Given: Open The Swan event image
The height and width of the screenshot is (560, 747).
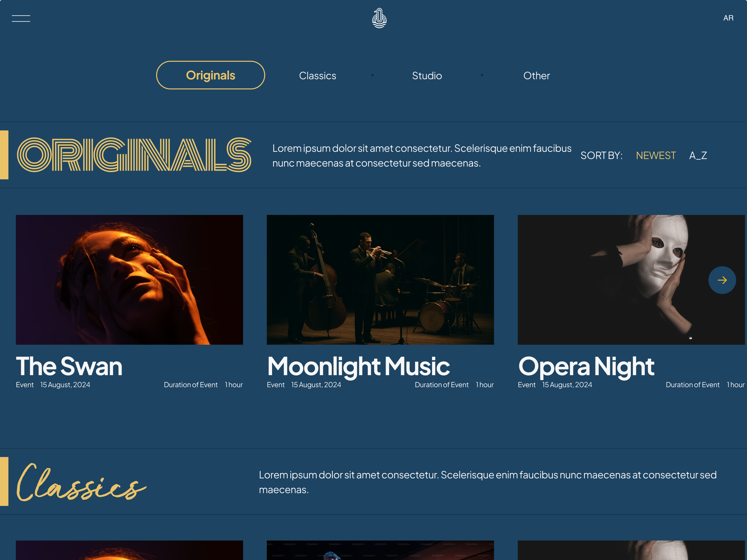Looking at the screenshot, I should pos(129,280).
